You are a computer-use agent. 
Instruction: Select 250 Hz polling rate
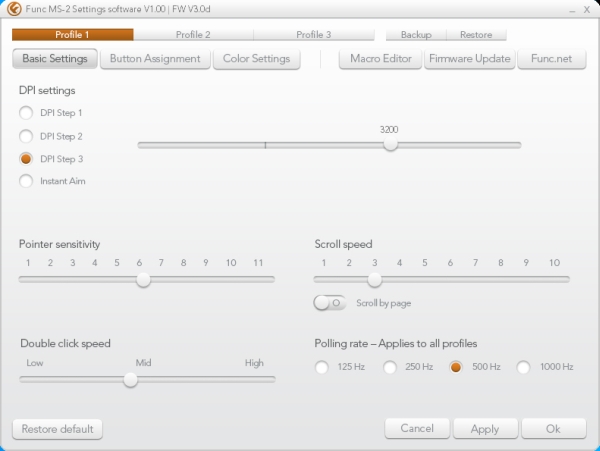390,367
